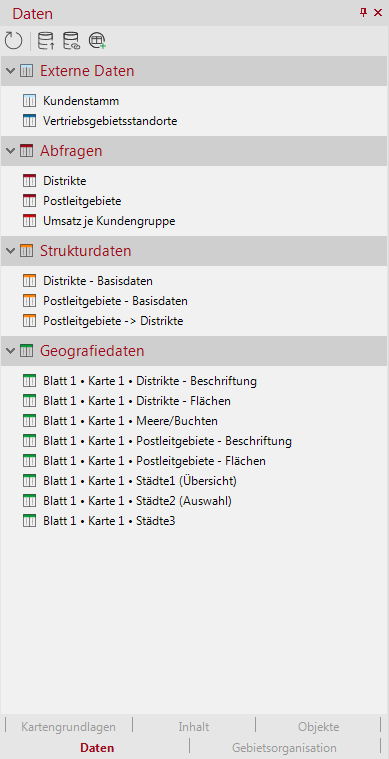Collapse the Geografiedaten section

pyautogui.click(x=10, y=351)
